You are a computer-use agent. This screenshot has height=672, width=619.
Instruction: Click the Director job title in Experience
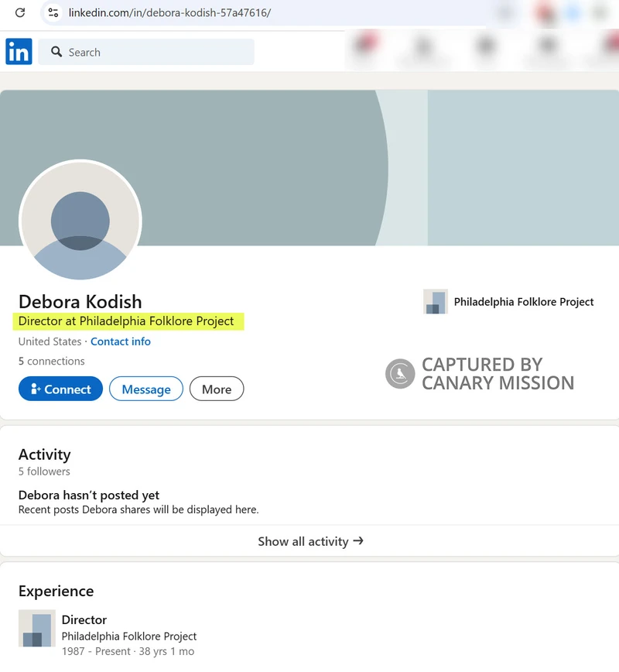84,619
